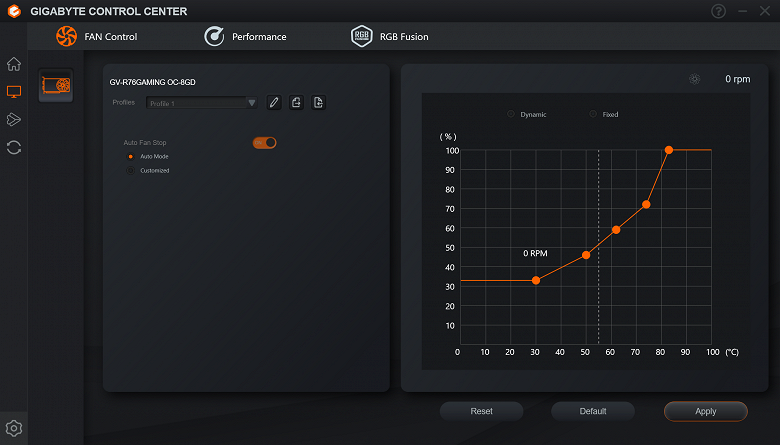Viewport: 780px width, 445px height.
Task: Select the 100% curve point
Action: 669,150
